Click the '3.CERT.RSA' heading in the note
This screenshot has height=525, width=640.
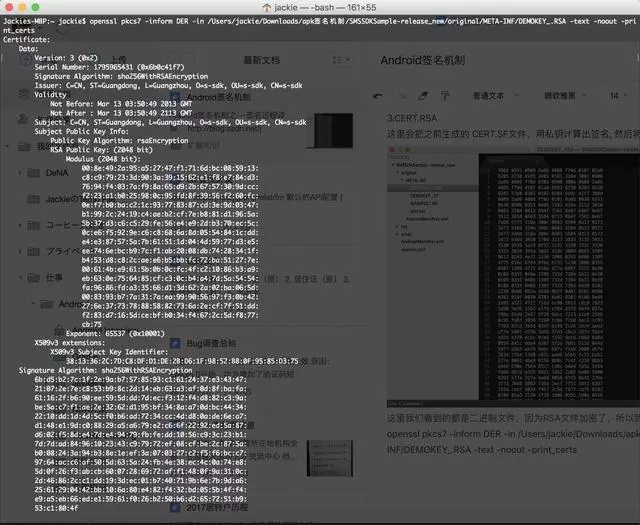click(412, 118)
